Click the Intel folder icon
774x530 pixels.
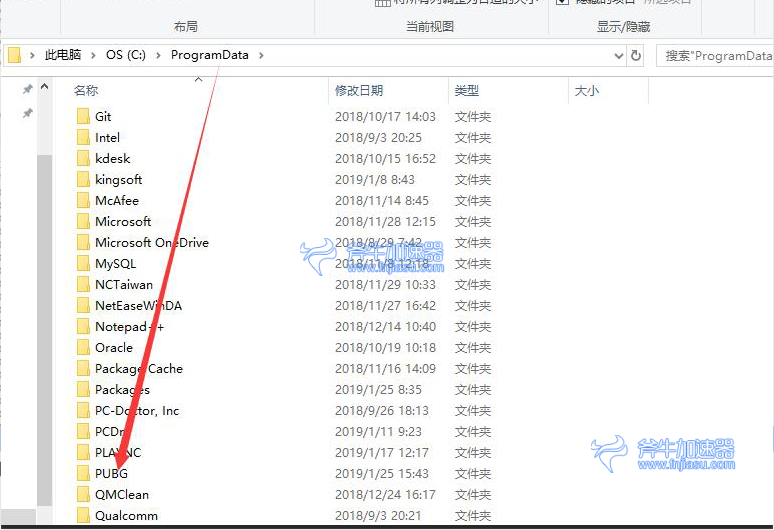point(83,137)
